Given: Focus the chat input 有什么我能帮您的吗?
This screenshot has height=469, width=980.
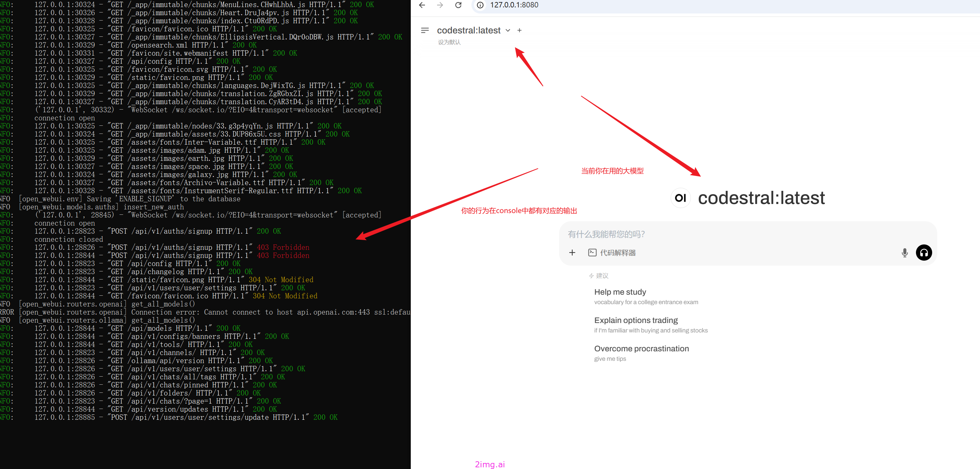Looking at the screenshot, I should (x=747, y=234).
